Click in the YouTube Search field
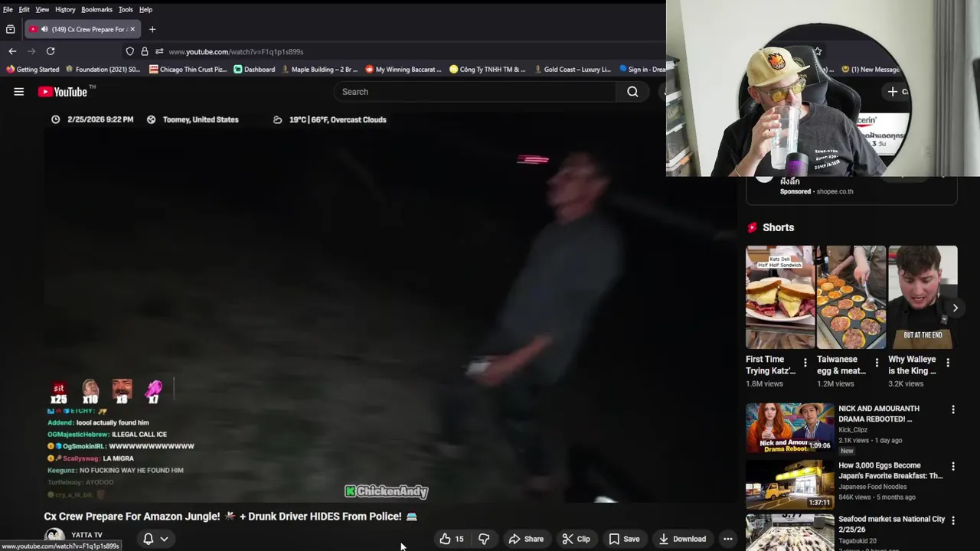The height and width of the screenshot is (551, 980). [475, 92]
